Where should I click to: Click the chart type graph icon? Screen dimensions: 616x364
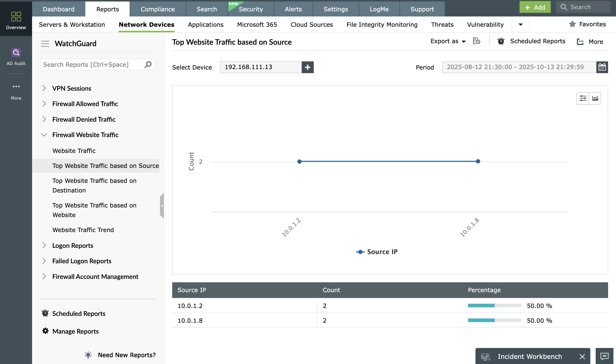pyautogui.click(x=595, y=98)
